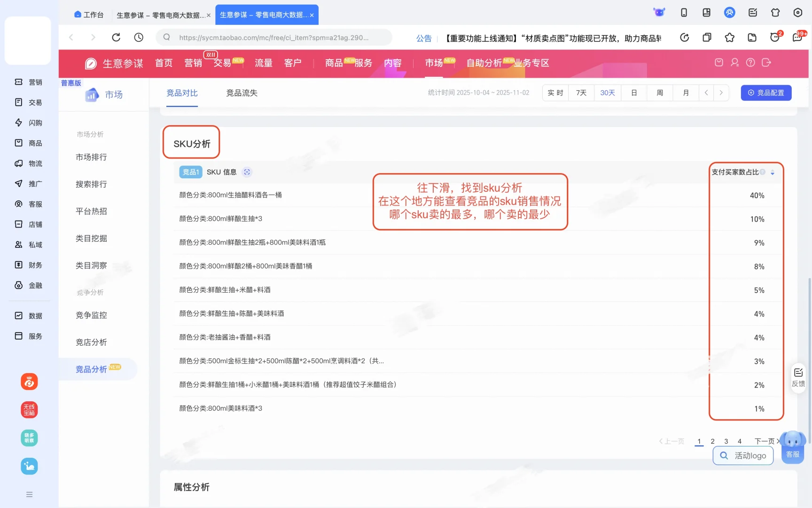The width and height of the screenshot is (812, 508).
Task: Switch to the 竞品对比 tab
Action: [182, 93]
